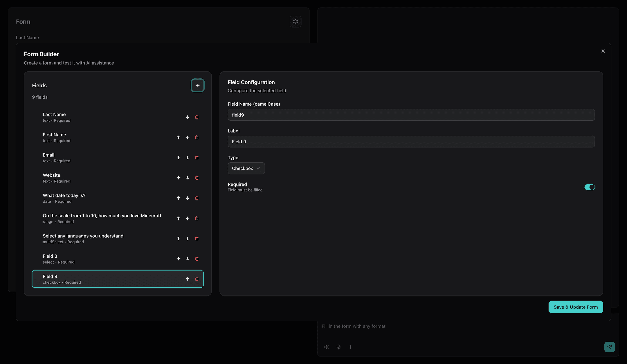This screenshot has width=627, height=364.
Task: Click the microphone icon in the chat bar
Action: 338,347
